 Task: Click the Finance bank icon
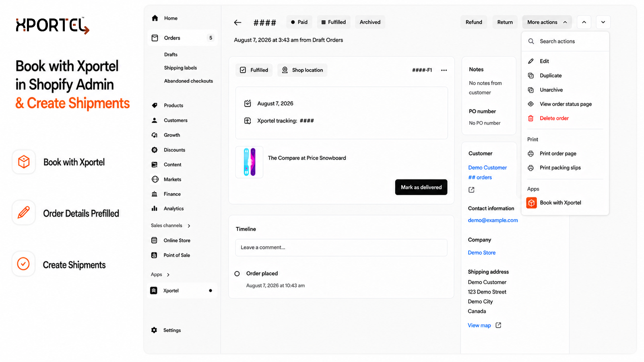155,194
